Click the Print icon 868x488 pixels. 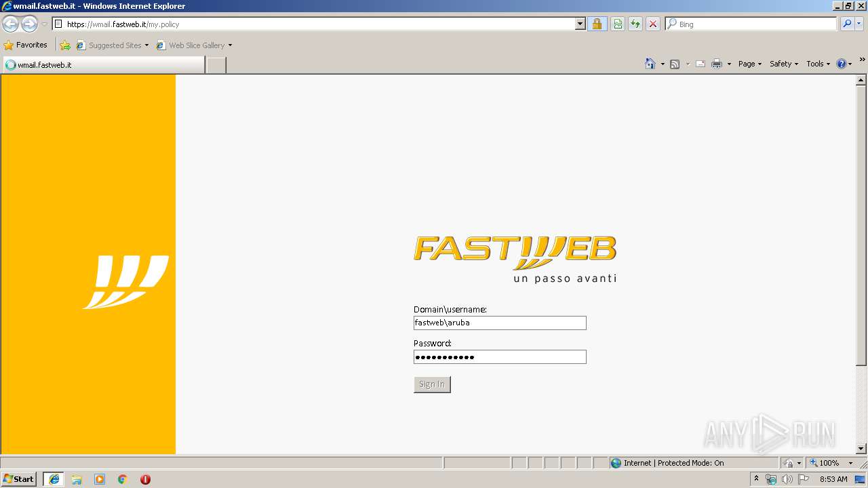[717, 64]
